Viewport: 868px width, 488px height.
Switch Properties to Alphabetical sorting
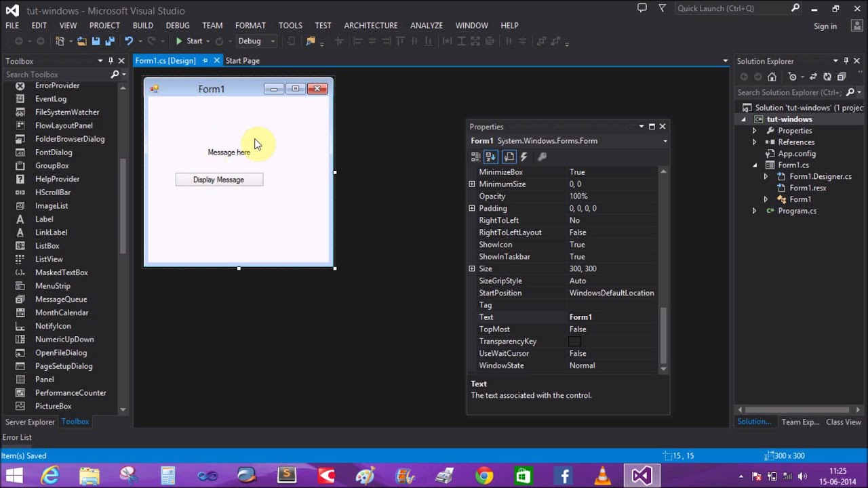click(x=491, y=157)
